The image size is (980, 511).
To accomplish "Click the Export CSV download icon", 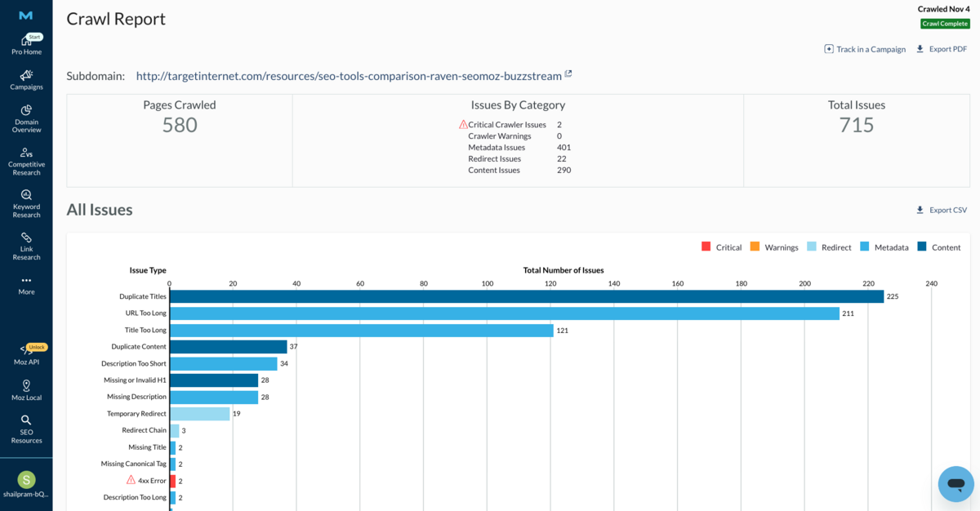I will (x=920, y=210).
